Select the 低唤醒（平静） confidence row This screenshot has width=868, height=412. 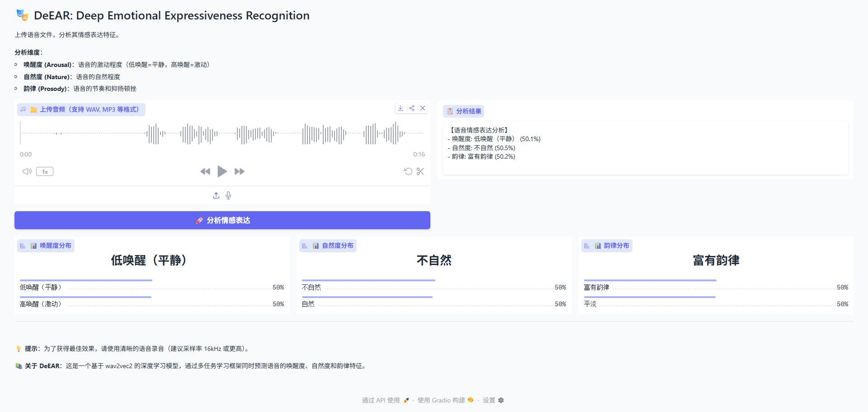pyautogui.click(x=152, y=285)
